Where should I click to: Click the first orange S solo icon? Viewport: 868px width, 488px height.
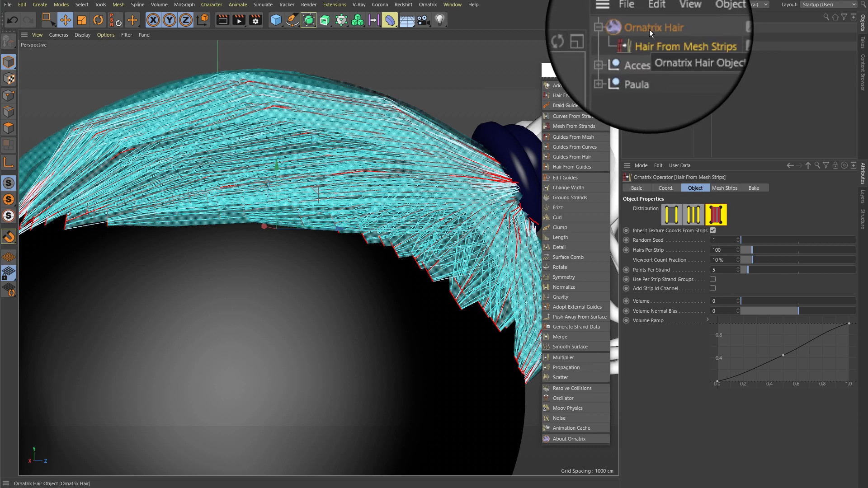point(9,199)
